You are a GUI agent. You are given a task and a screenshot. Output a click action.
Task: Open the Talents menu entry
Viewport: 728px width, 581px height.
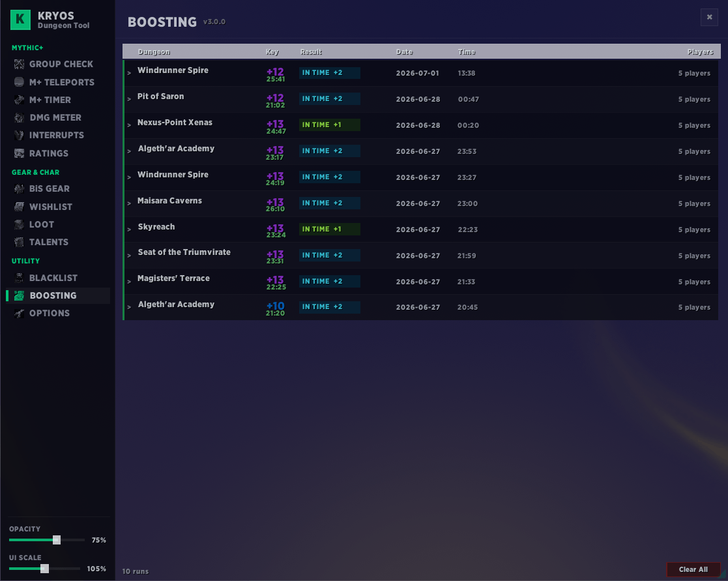[x=49, y=242]
